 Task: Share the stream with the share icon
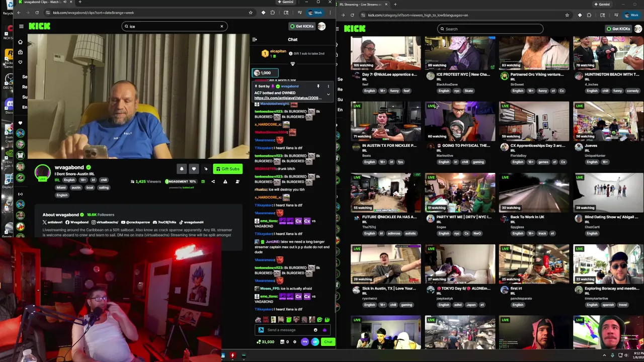(213, 182)
